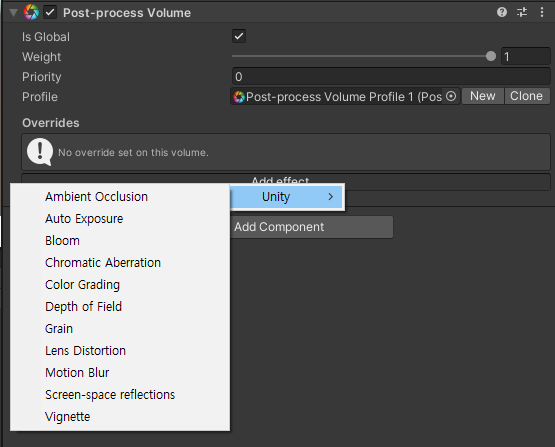
Task: Click the Weight slider handle
Action: pyautogui.click(x=491, y=56)
